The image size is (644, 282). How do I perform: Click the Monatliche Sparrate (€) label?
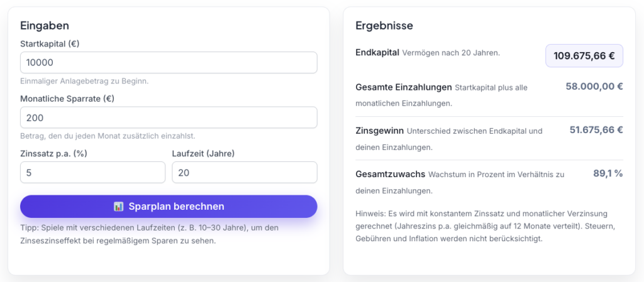[67, 99]
